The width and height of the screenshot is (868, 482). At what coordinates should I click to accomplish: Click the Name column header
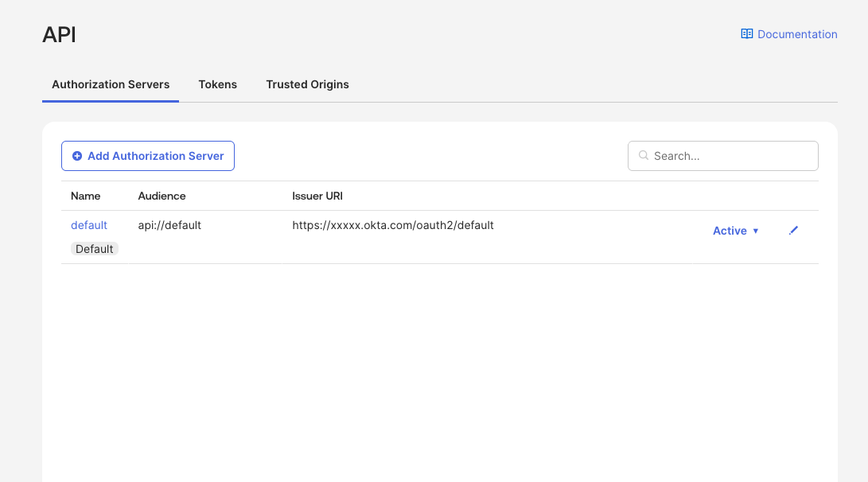[84, 196]
